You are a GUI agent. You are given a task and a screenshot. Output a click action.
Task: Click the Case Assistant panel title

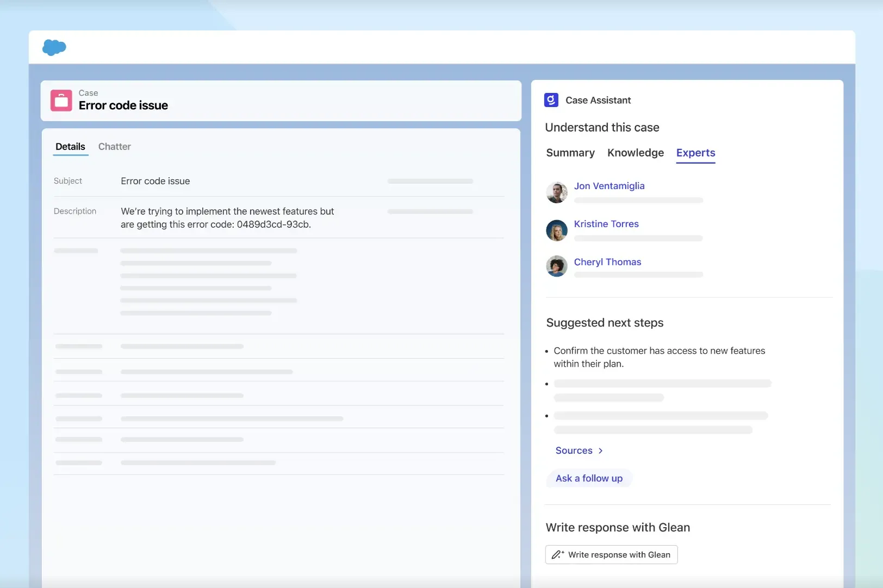(x=598, y=100)
